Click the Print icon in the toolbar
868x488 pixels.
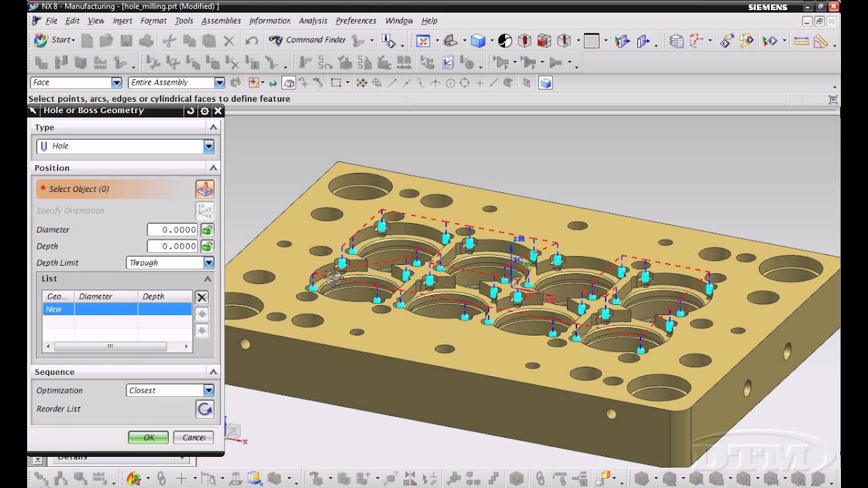tap(146, 41)
